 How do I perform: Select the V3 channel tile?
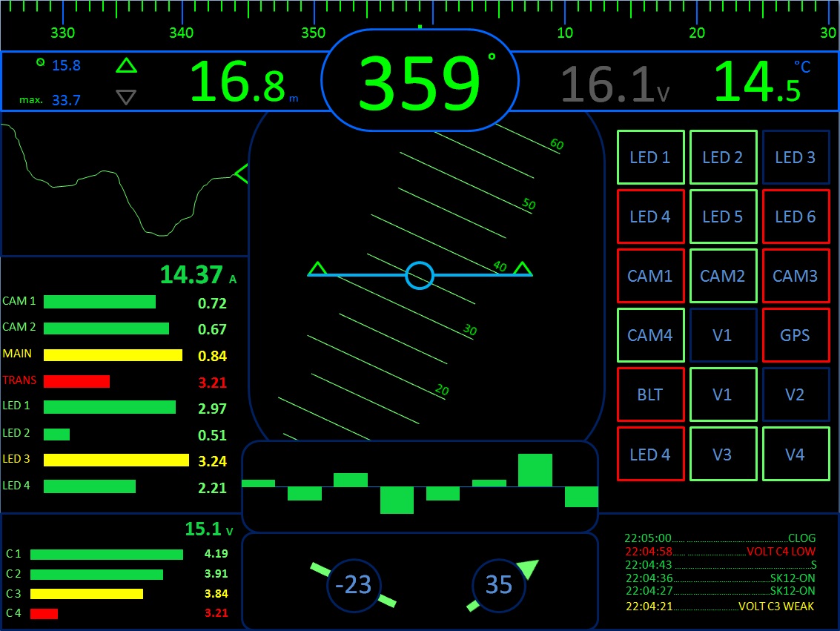[723, 454]
